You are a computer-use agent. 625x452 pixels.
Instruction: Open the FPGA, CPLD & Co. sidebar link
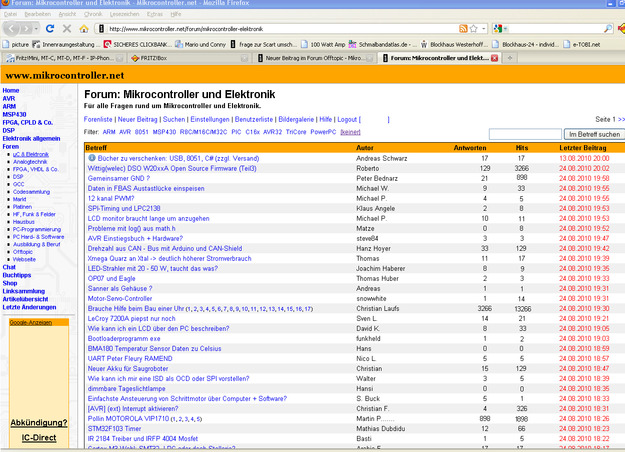point(28,122)
